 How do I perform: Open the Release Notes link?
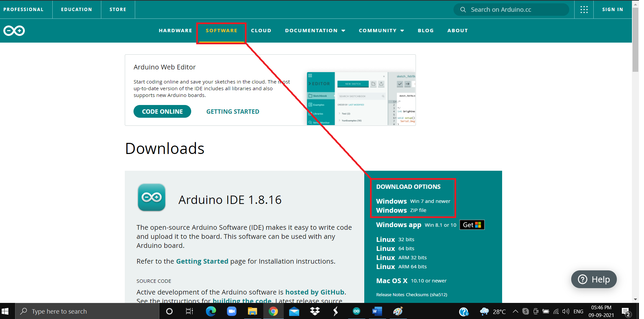pyautogui.click(x=390, y=295)
